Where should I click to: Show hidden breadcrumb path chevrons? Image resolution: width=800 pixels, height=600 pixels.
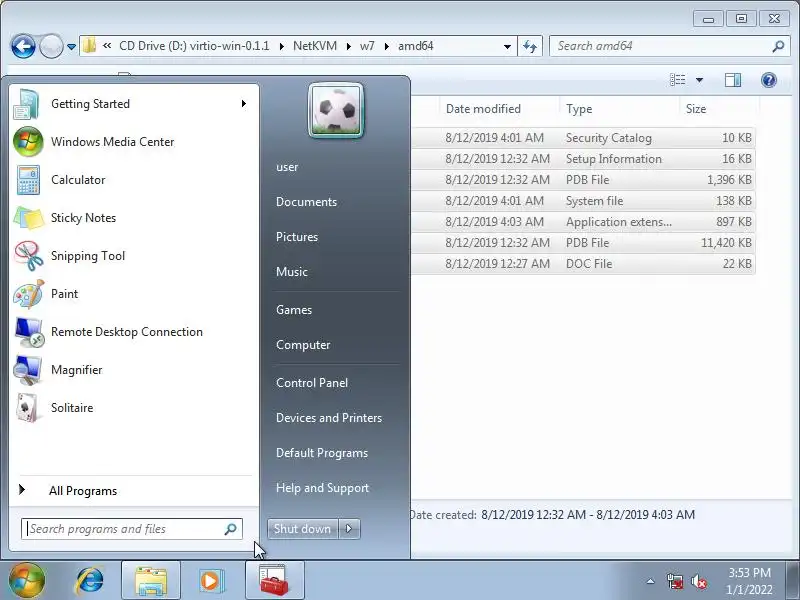[x=107, y=46]
